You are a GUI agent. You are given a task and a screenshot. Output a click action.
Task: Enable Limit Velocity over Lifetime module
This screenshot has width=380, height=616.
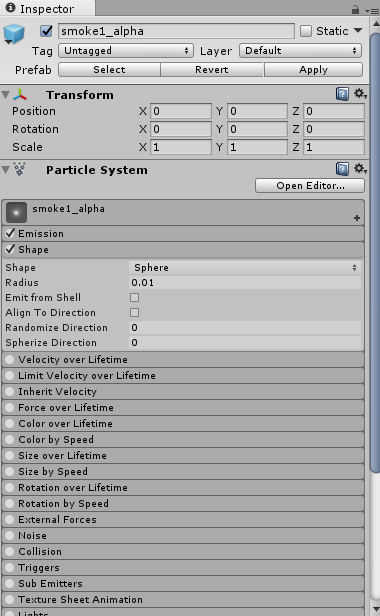pos(9,376)
